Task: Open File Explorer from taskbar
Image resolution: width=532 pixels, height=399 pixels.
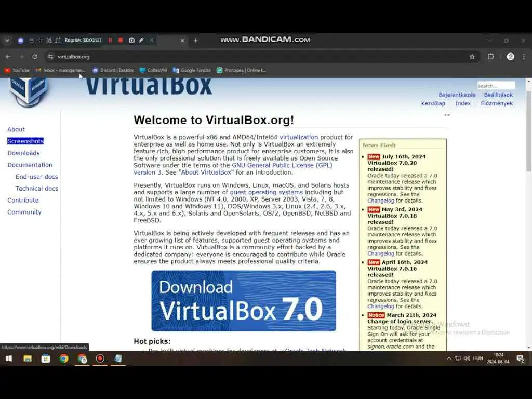Action: [28, 358]
